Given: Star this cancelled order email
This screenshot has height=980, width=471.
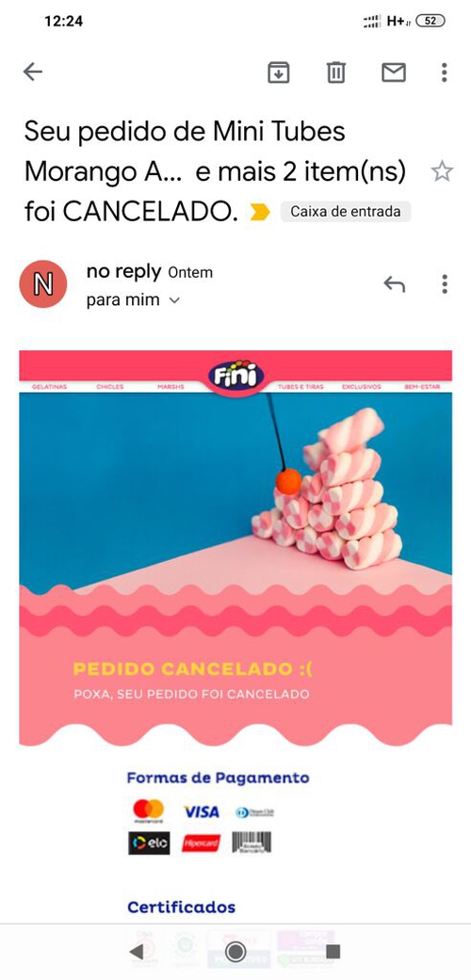Looking at the screenshot, I should pos(442,171).
